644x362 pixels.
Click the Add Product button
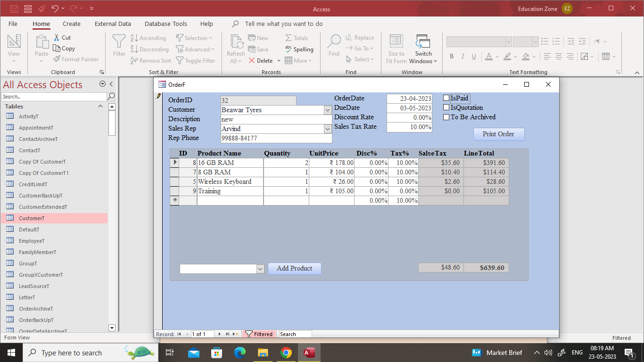coord(294,268)
